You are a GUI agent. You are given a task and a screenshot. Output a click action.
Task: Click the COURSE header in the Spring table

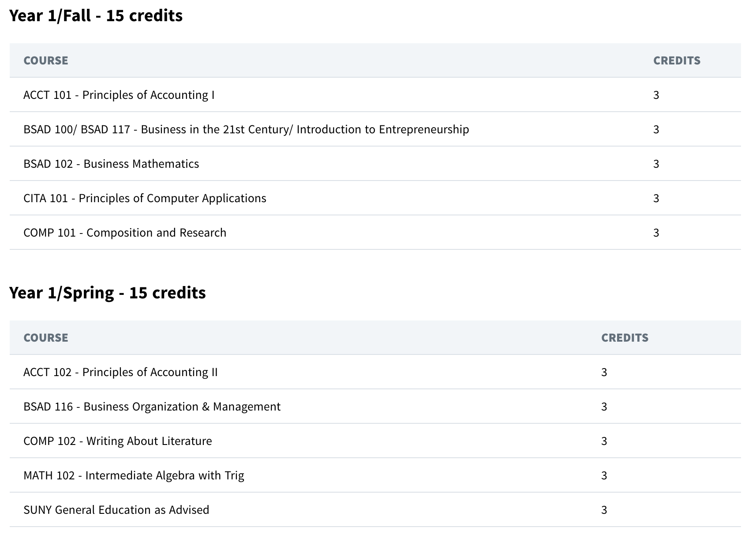(x=46, y=338)
